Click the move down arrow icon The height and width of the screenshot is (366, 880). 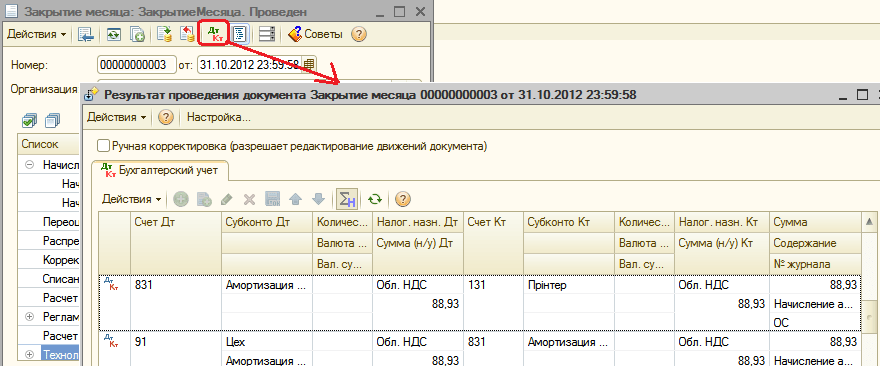318,199
